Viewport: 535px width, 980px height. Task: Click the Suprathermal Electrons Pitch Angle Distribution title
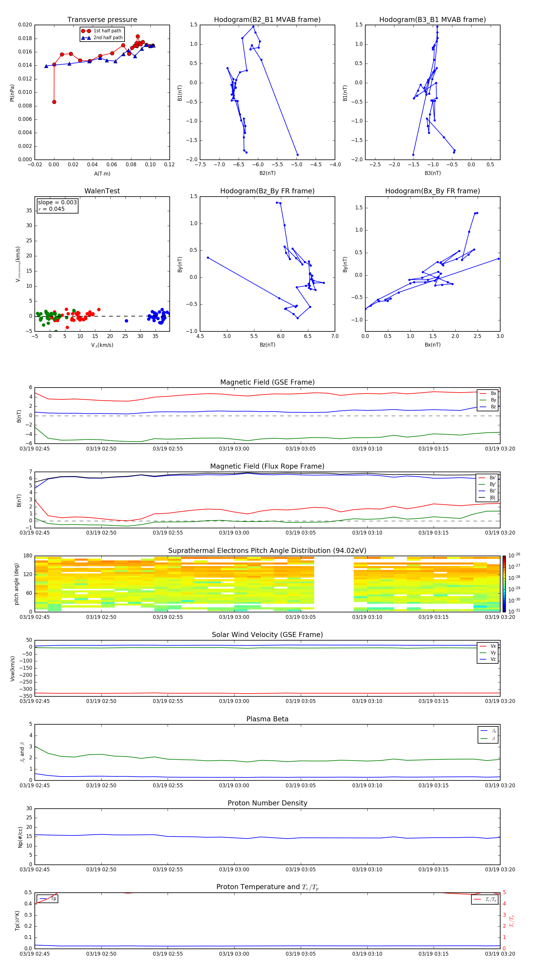[x=267, y=551]
